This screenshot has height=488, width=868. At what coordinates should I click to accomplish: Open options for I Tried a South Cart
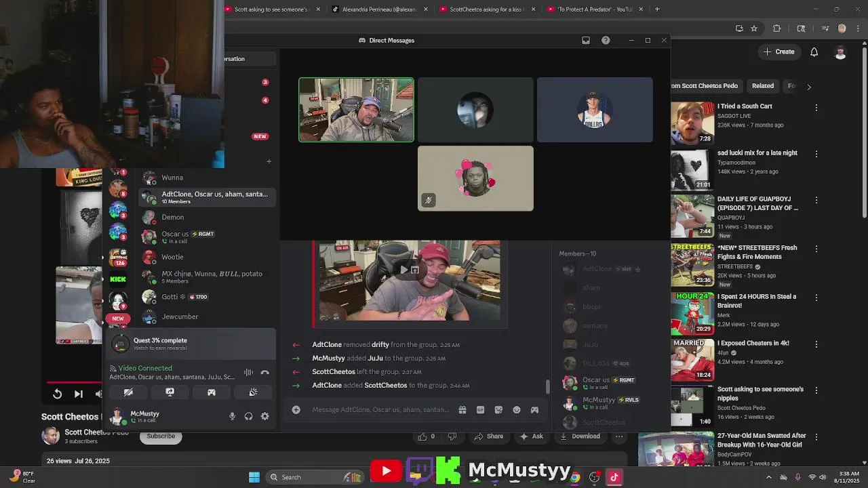[816, 108]
